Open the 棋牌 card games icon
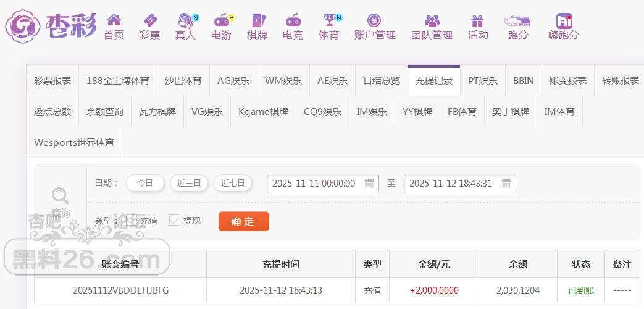Viewport: 644px width, 309px height. pos(257,20)
